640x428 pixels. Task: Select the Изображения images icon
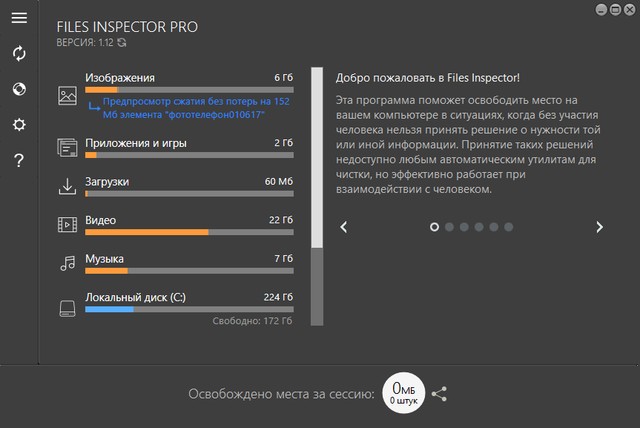tap(68, 96)
